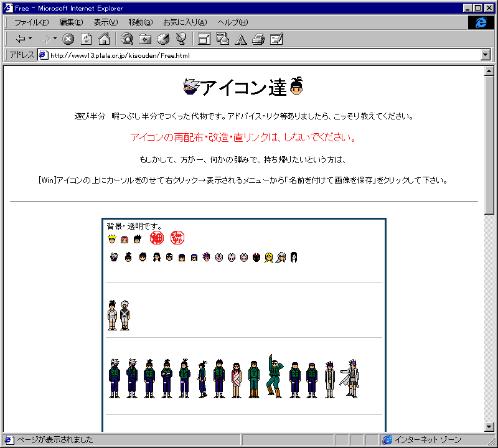
Task: Click the Edit page toolbar icon
Action: [x=276, y=39]
